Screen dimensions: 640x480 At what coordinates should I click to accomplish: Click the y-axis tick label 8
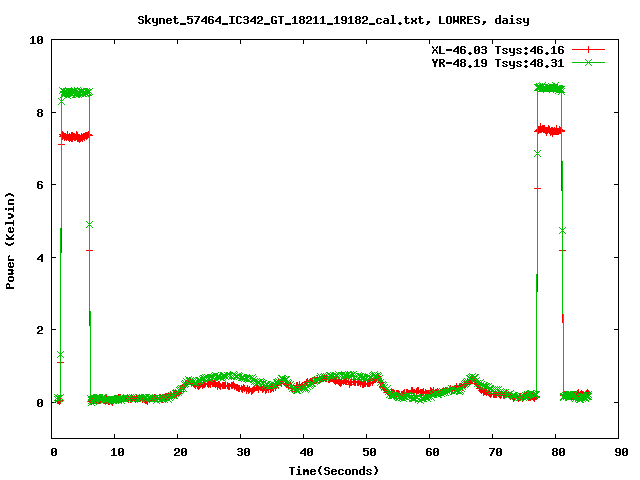(x=40, y=113)
